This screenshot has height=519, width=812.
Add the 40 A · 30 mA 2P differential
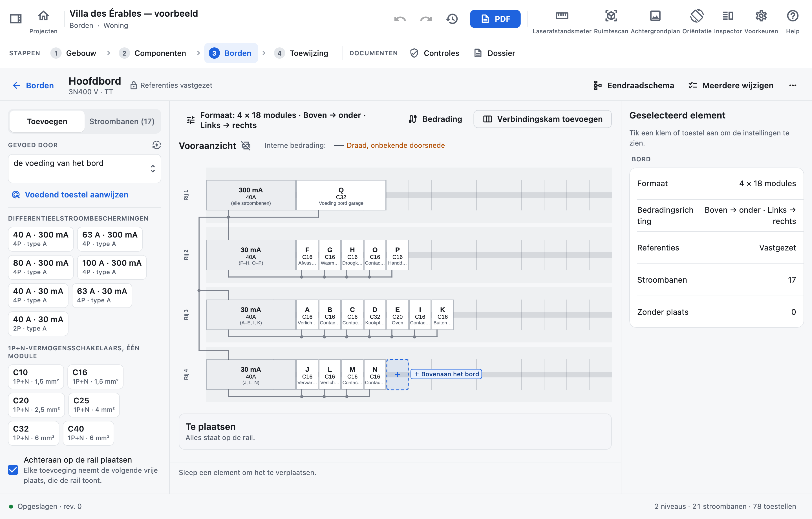click(x=38, y=324)
